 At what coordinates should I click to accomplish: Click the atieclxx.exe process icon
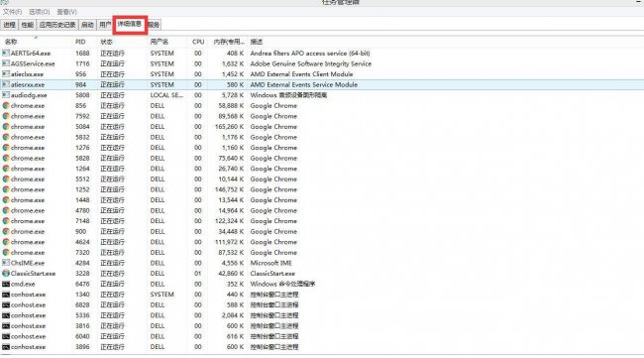[x=6, y=74]
